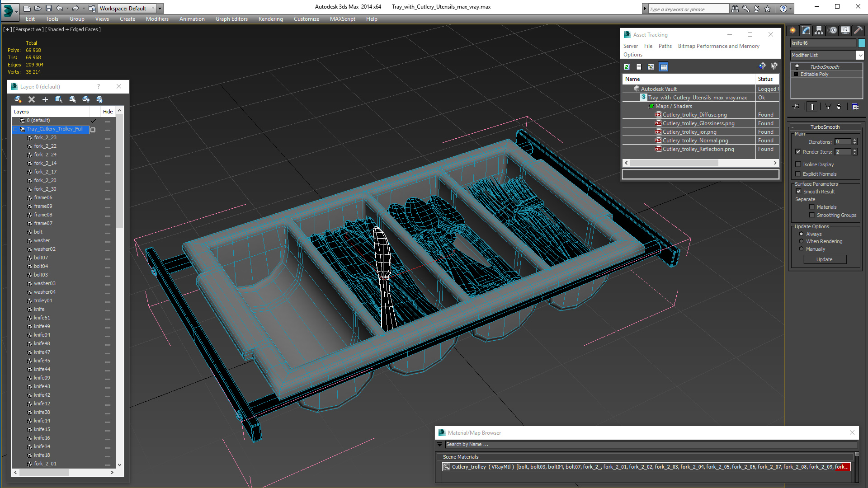This screenshot has width=868, height=488.
Task: Click the Open File folder icon
Action: coord(38,8)
